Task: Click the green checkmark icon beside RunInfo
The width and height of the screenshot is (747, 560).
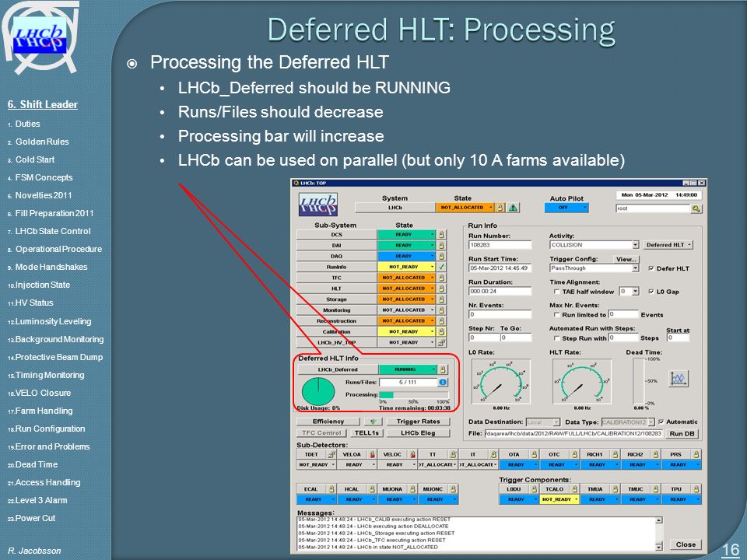Action: coord(442,267)
